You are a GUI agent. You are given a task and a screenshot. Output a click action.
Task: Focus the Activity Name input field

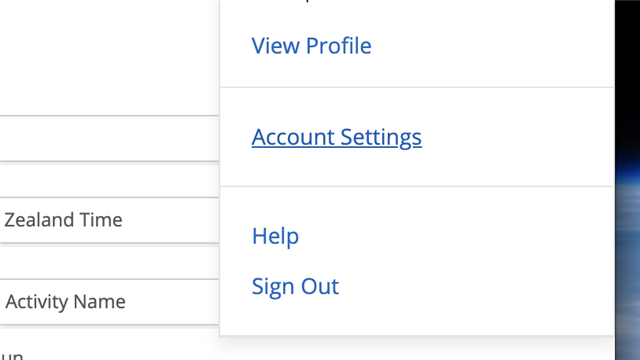pyautogui.click(x=109, y=302)
